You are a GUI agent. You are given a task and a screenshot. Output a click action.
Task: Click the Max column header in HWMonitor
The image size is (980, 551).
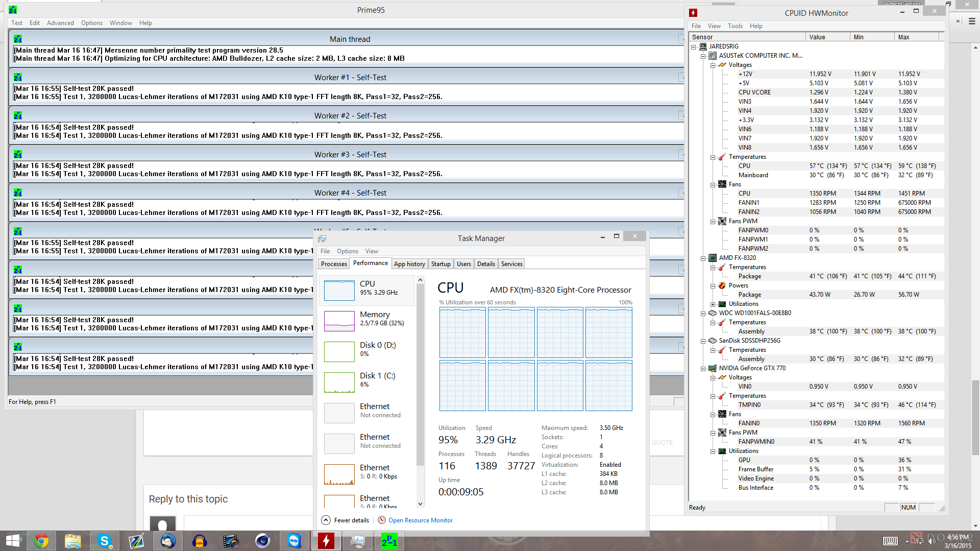point(917,37)
